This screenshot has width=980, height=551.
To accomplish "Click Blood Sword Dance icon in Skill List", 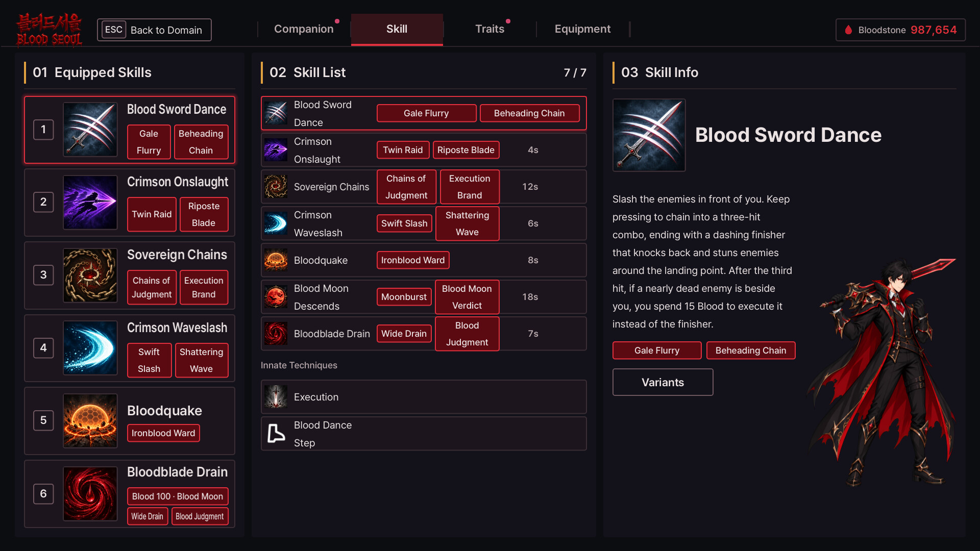I will coord(276,113).
